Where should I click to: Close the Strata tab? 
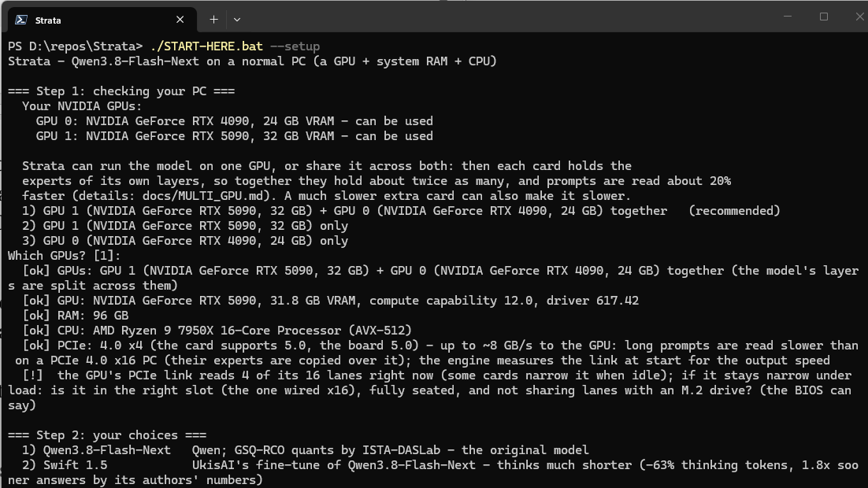tap(180, 20)
